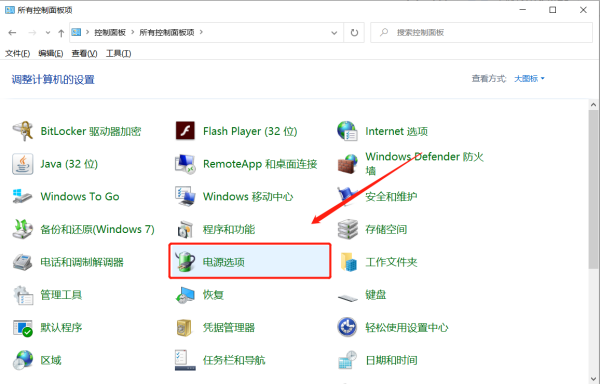Open the 默认程序 icon
This screenshot has width=600, height=384.
click(x=23, y=328)
